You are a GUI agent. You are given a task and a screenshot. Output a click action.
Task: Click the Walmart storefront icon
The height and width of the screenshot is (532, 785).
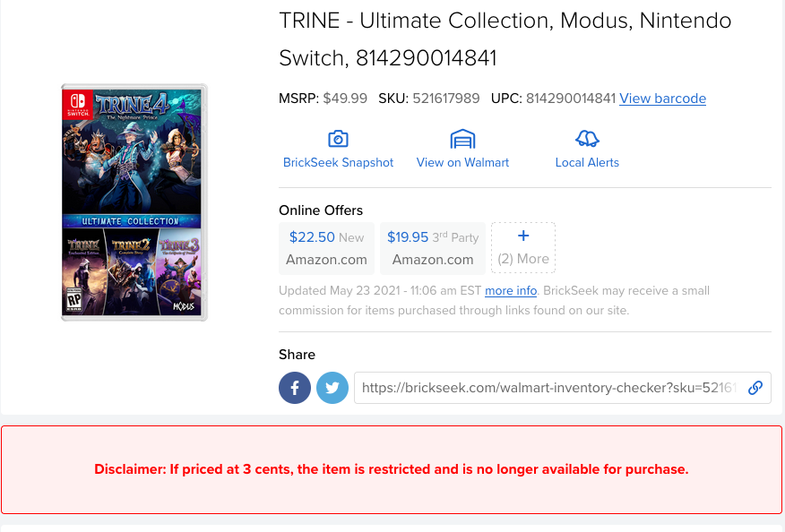[x=462, y=139]
